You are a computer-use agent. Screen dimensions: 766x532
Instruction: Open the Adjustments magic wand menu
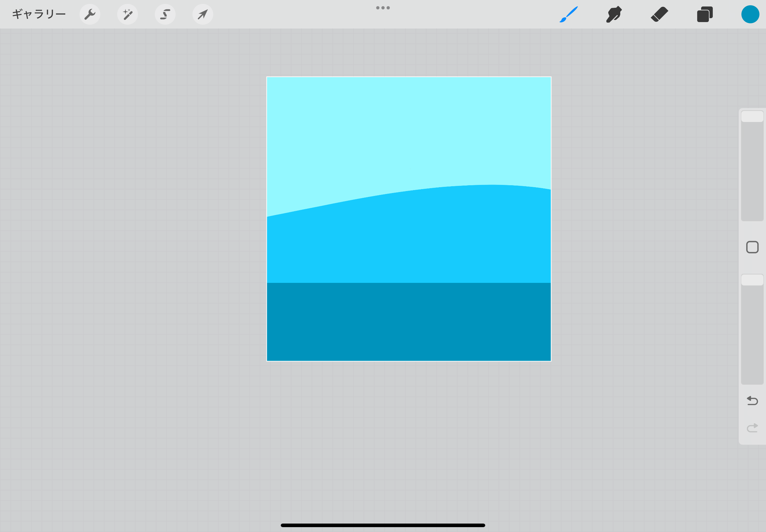[127, 14]
